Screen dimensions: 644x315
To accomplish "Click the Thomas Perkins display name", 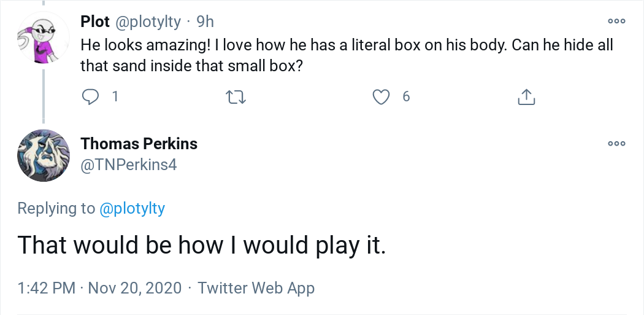I will click(139, 144).
